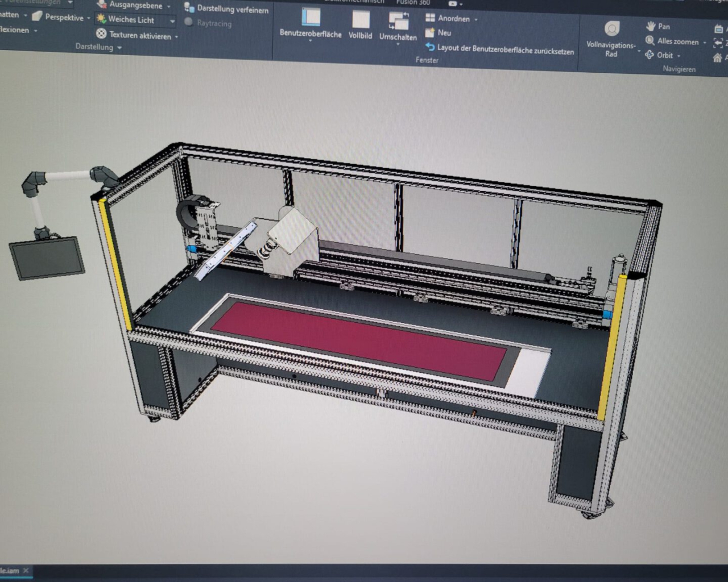Click the Vollnavigations-Rad wheel icon
Viewport: 728px width, 582px height.
(612, 28)
